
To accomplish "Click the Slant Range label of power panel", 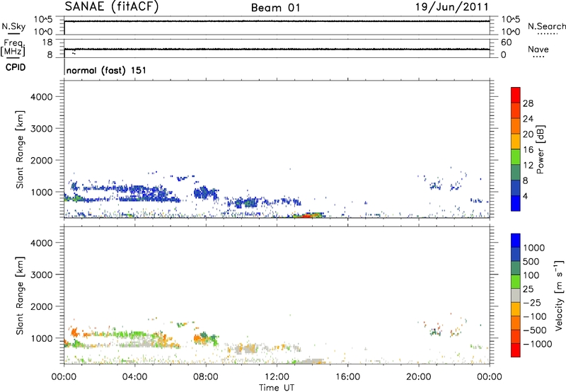I will 20,149.
